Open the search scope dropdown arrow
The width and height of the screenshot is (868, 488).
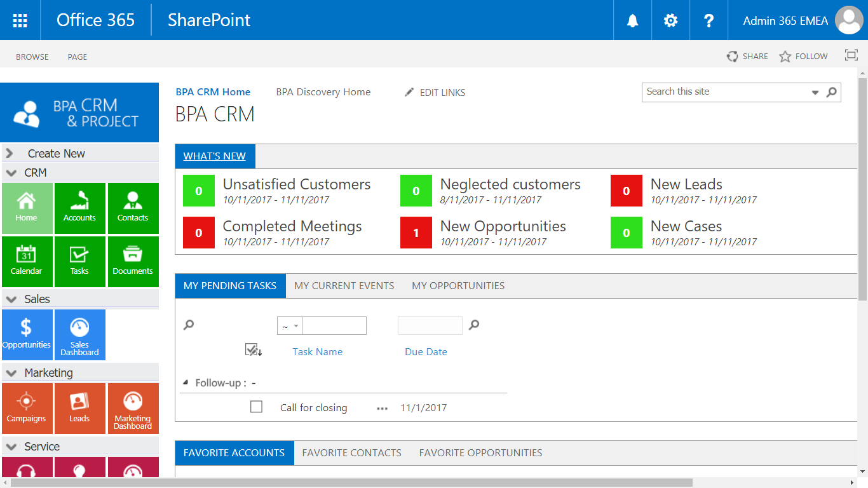(815, 93)
